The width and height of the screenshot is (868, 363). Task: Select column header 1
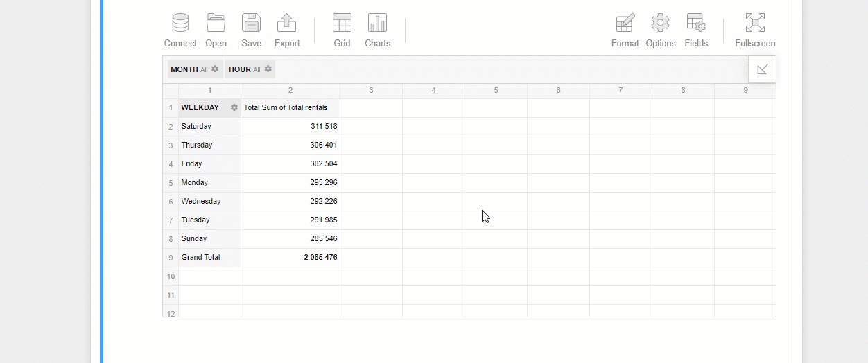pos(209,91)
